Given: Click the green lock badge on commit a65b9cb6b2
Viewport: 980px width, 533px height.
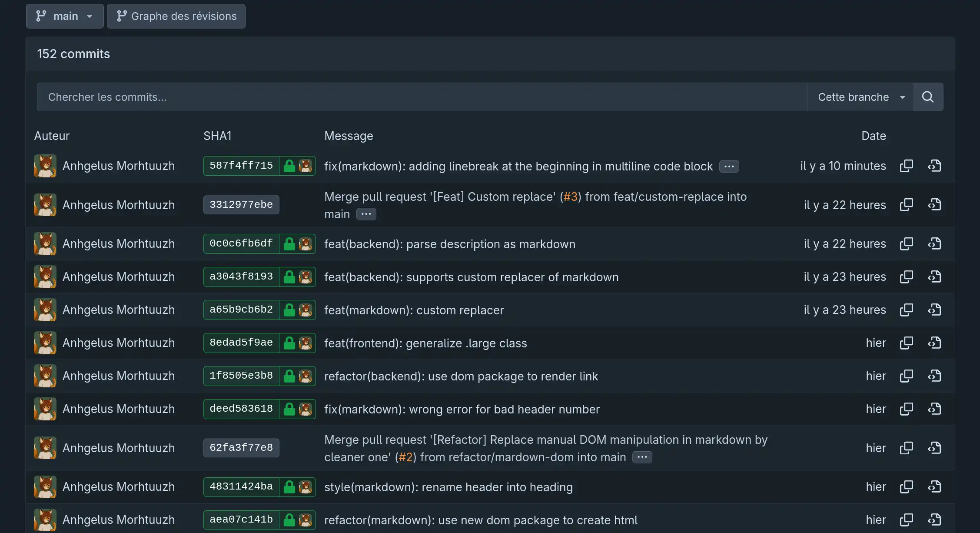Looking at the screenshot, I should (x=289, y=310).
